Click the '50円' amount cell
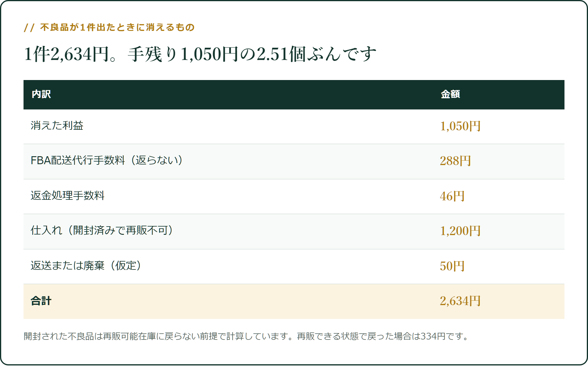588x366 pixels. pyautogui.click(x=452, y=266)
